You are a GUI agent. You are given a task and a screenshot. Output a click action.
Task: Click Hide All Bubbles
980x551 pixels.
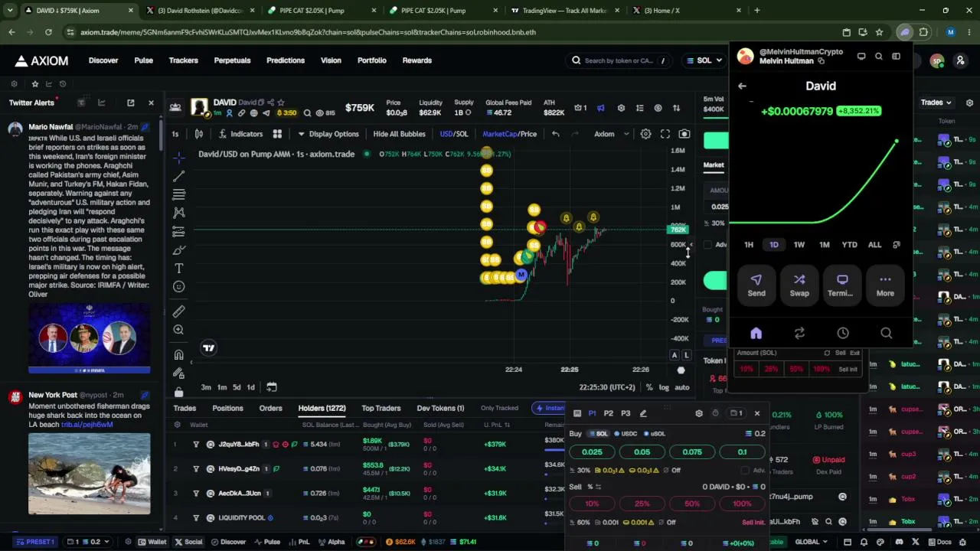pos(399,134)
